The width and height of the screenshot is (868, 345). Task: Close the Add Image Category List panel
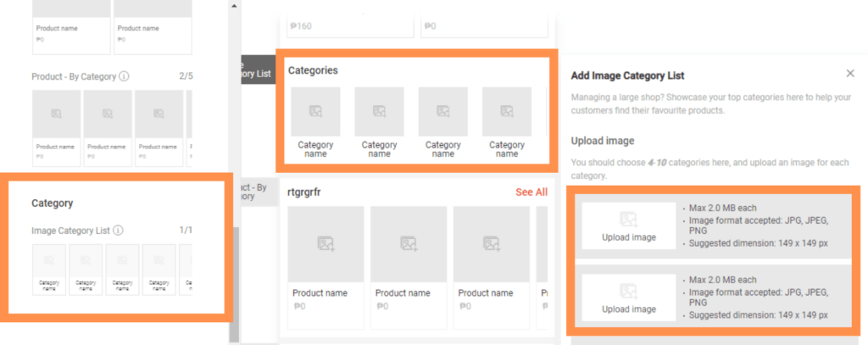tap(850, 74)
